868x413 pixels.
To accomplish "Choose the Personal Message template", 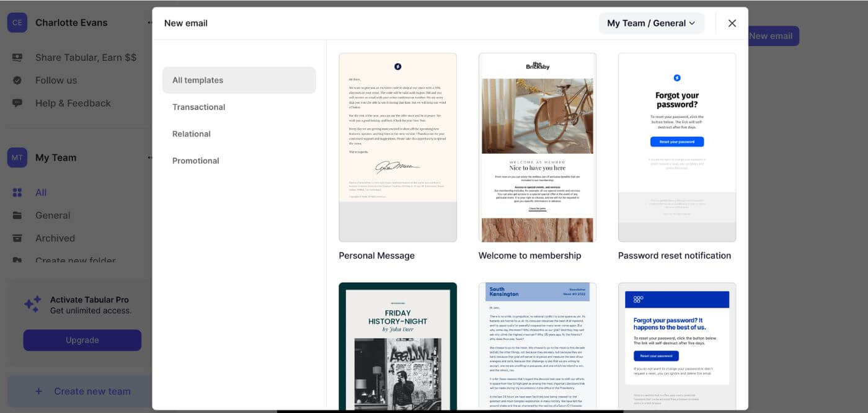I will point(397,148).
